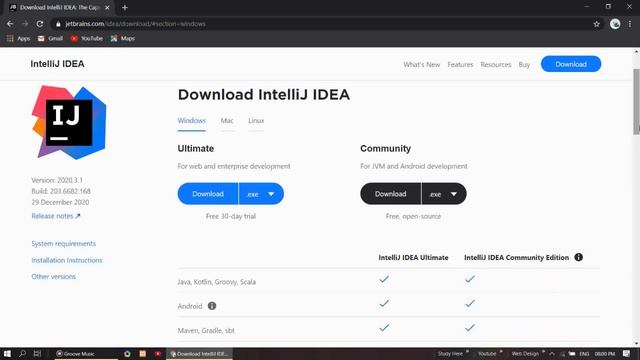
Task: Open taskbar search icon
Action: click(22, 353)
